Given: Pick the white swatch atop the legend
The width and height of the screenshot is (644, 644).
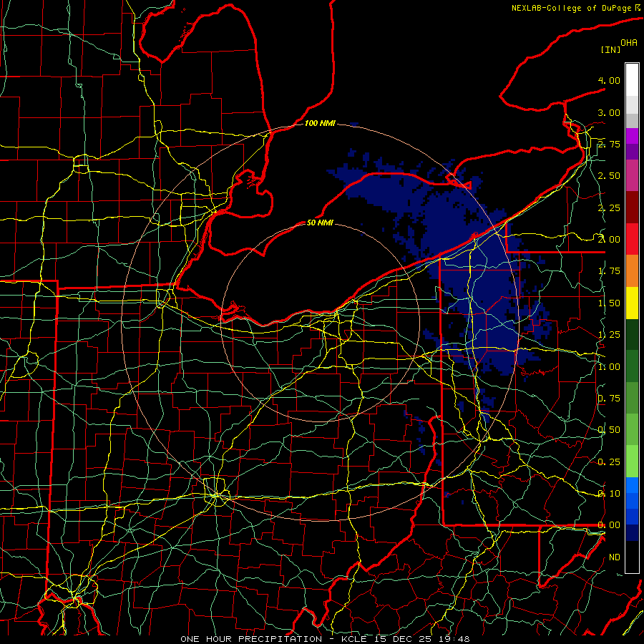Looking at the screenshot, I should tap(632, 80).
